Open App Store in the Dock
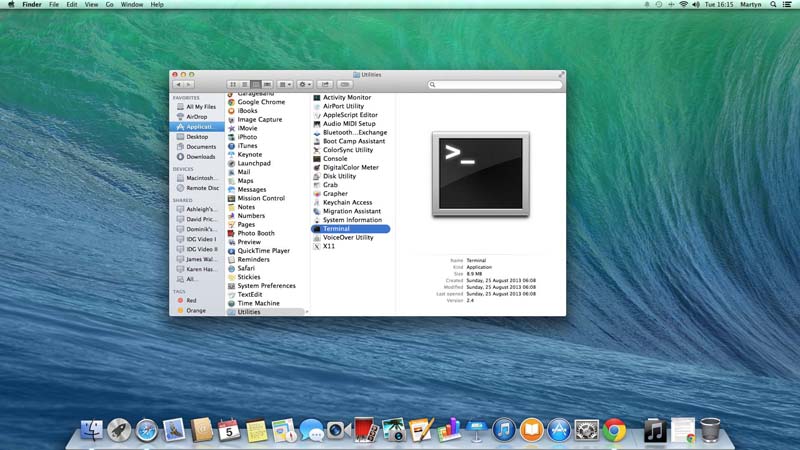 point(559,430)
